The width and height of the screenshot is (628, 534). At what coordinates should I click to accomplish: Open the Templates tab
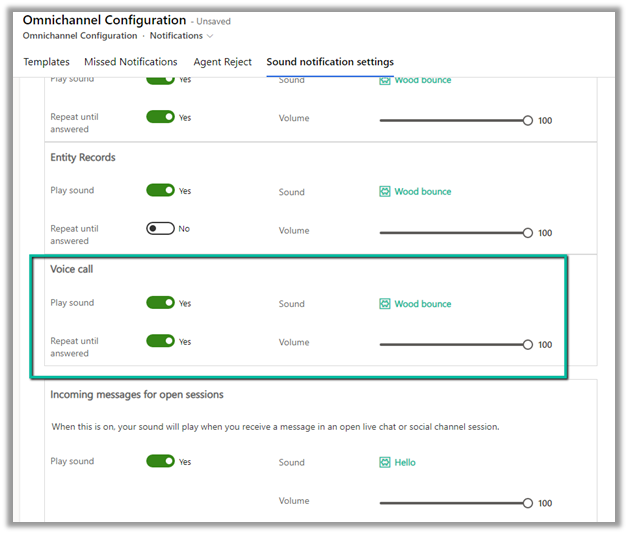click(x=46, y=62)
